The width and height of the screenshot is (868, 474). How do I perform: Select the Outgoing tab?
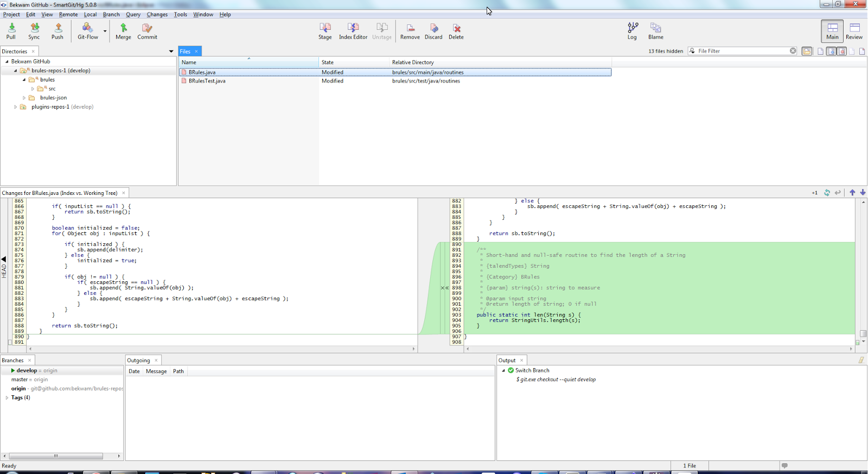coord(142,360)
